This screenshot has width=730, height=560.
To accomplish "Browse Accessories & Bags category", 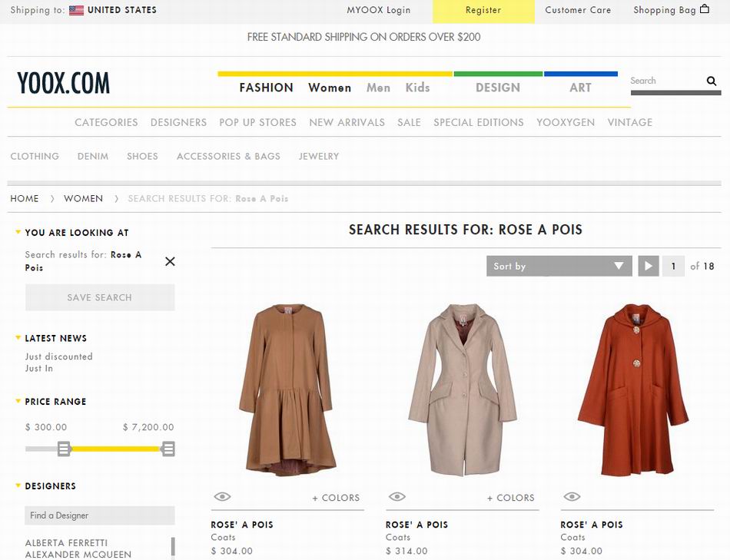I will pos(228,157).
